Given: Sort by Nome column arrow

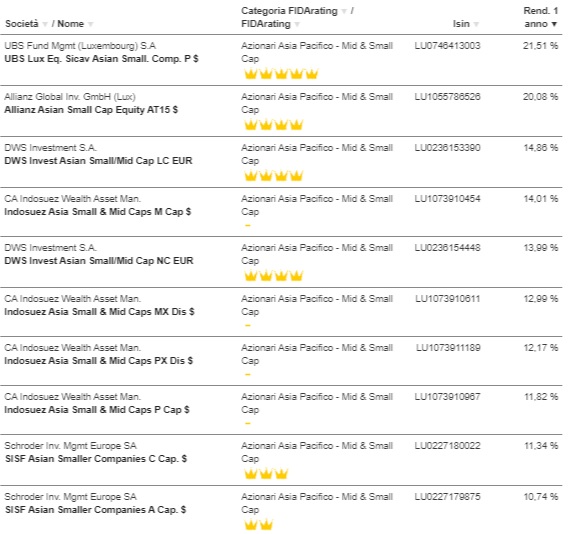Looking at the screenshot, I should coord(90,24).
